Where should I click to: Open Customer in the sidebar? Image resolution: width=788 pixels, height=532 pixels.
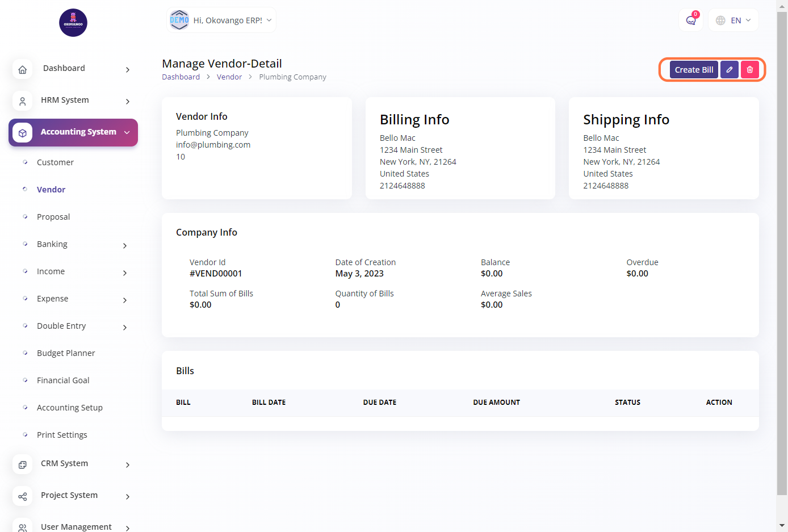pos(55,162)
